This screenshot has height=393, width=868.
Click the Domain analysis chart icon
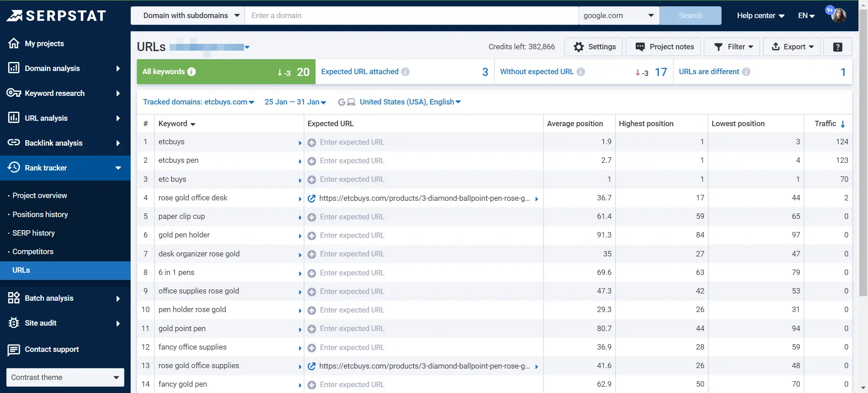point(14,68)
